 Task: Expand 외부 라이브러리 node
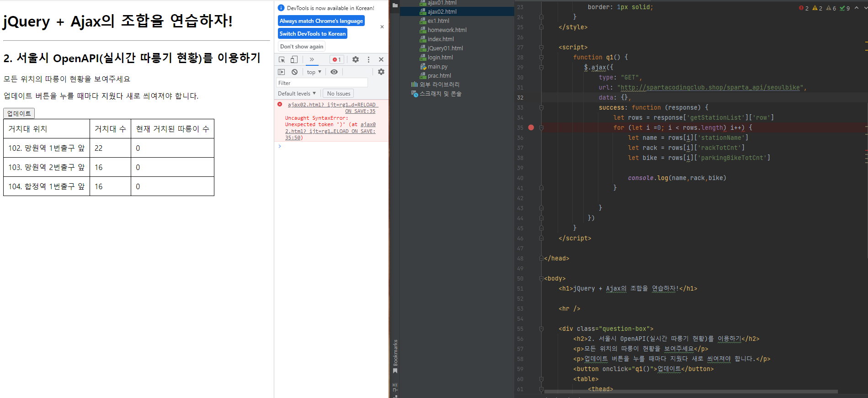435,85
